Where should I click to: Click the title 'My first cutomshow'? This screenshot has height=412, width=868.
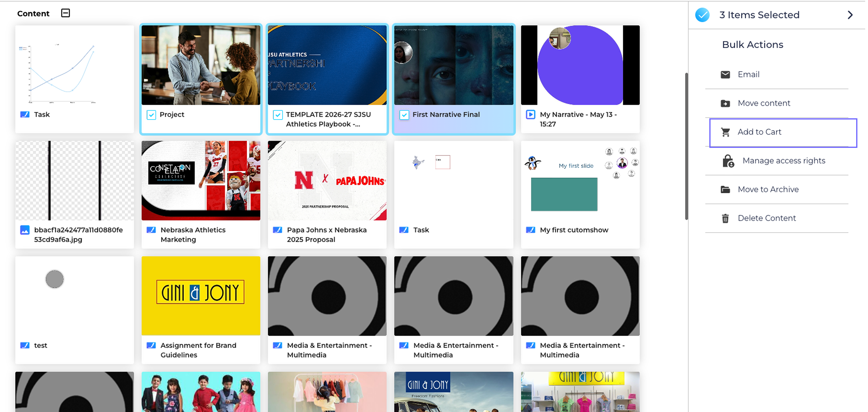click(x=574, y=230)
